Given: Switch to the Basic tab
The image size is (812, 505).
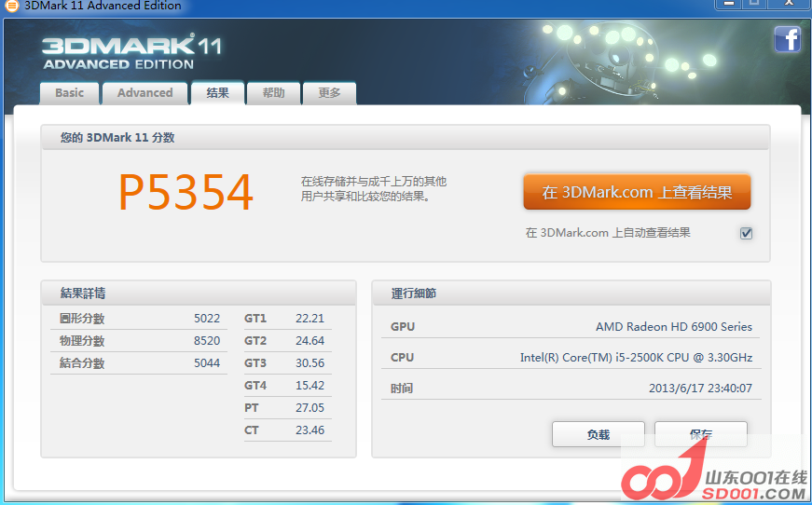Looking at the screenshot, I should pos(69,93).
